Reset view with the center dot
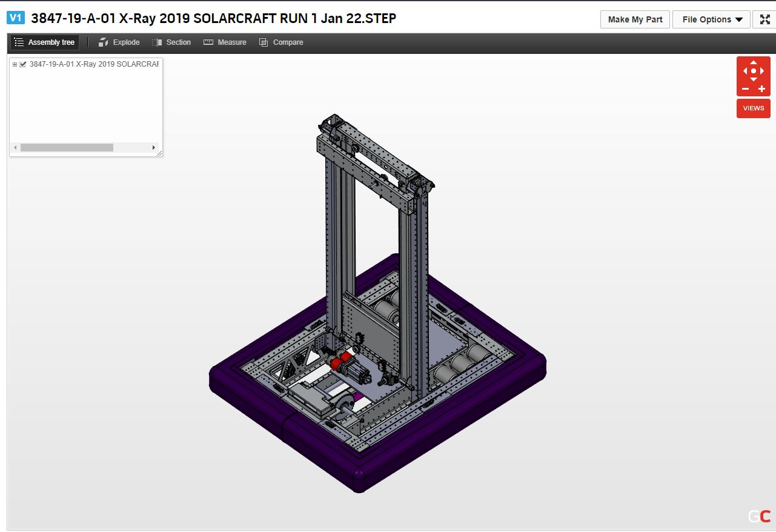This screenshot has width=776, height=532. pyautogui.click(x=754, y=71)
